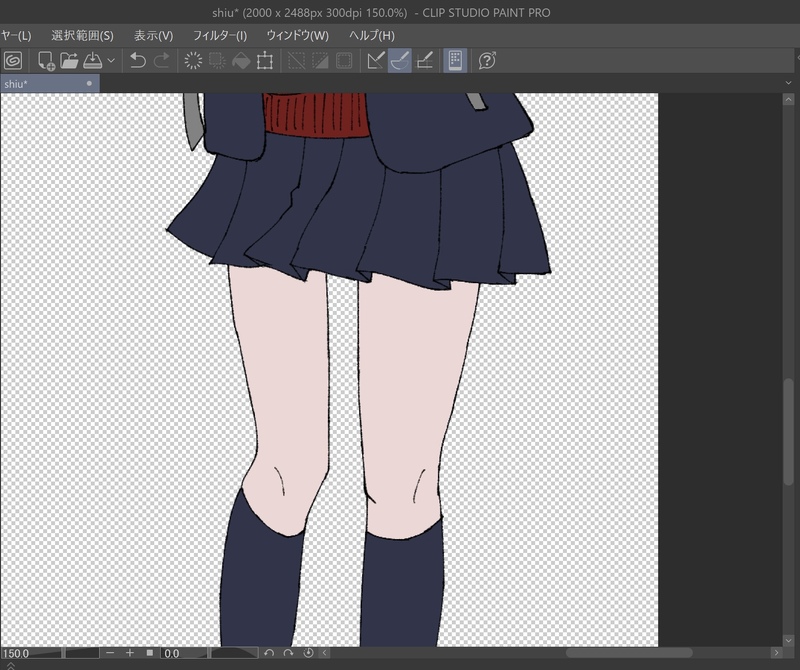800x670 pixels.
Task: Click the Save icon in toolbar
Action: 93,61
